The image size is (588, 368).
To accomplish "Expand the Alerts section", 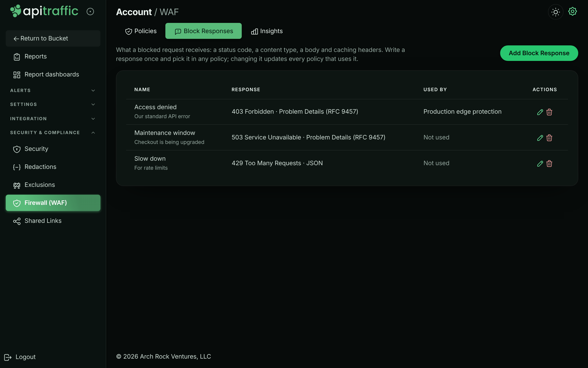I will coord(53,91).
